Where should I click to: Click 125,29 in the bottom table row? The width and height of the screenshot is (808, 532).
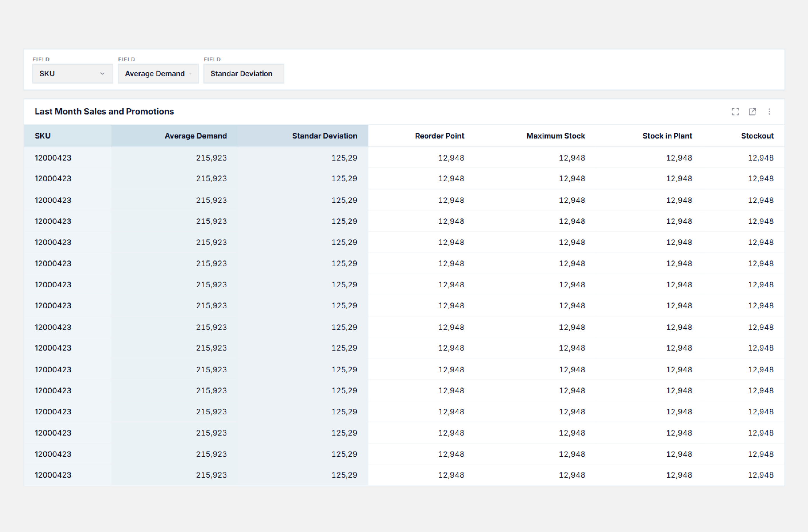tap(344, 475)
